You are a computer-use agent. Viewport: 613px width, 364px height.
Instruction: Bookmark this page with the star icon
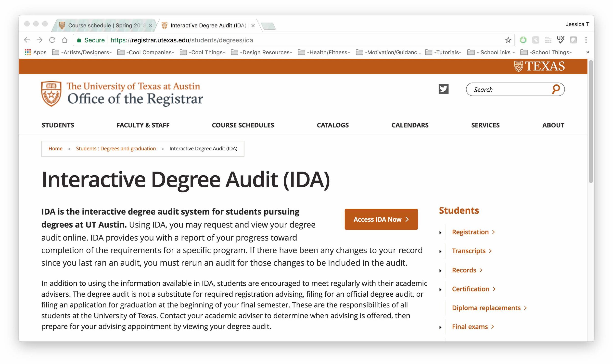tap(508, 40)
